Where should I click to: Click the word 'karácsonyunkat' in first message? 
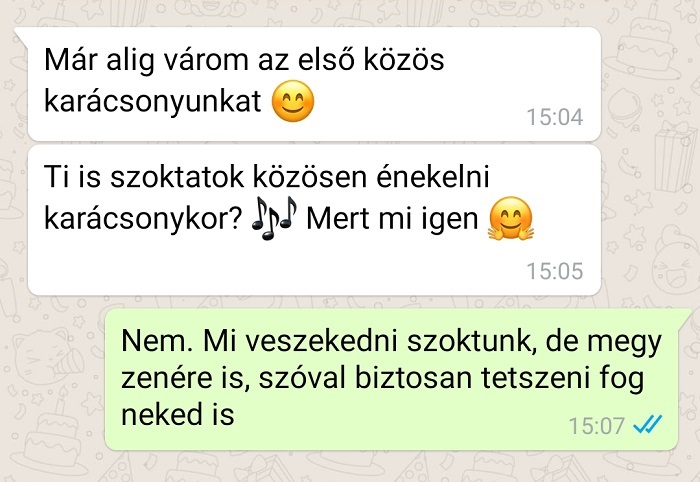point(153,101)
